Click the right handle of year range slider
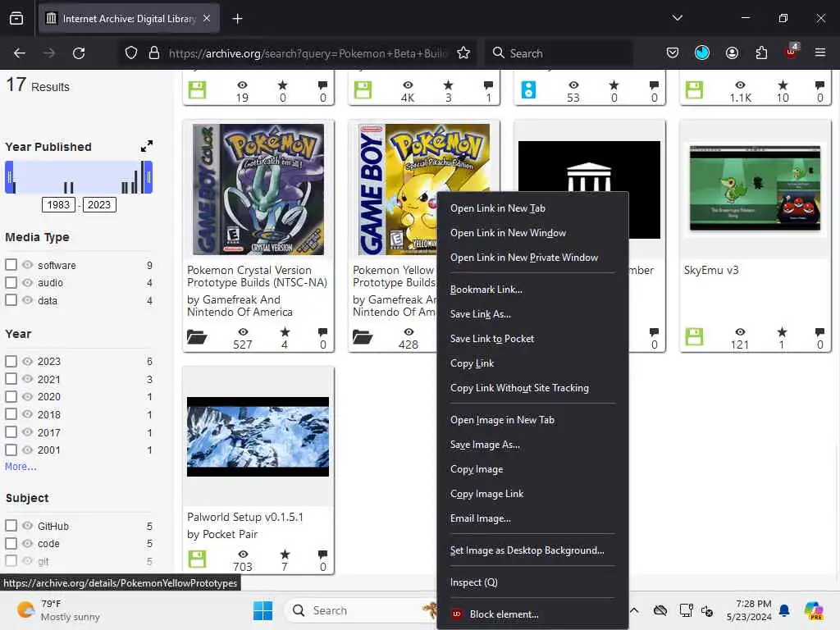The height and width of the screenshot is (630, 840). (x=148, y=177)
